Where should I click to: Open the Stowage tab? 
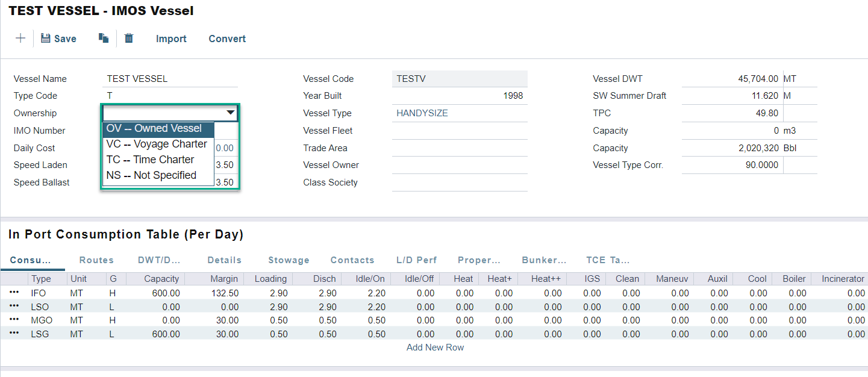(x=289, y=260)
